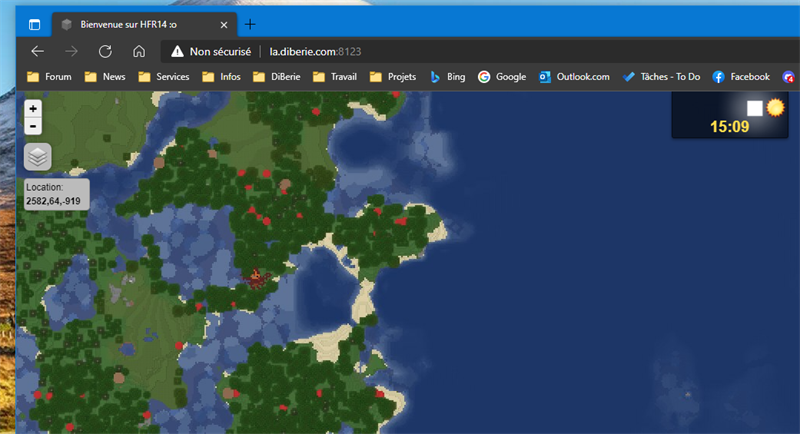Go forward to next page
This screenshot has height=434, width=800.
point(71,52)
